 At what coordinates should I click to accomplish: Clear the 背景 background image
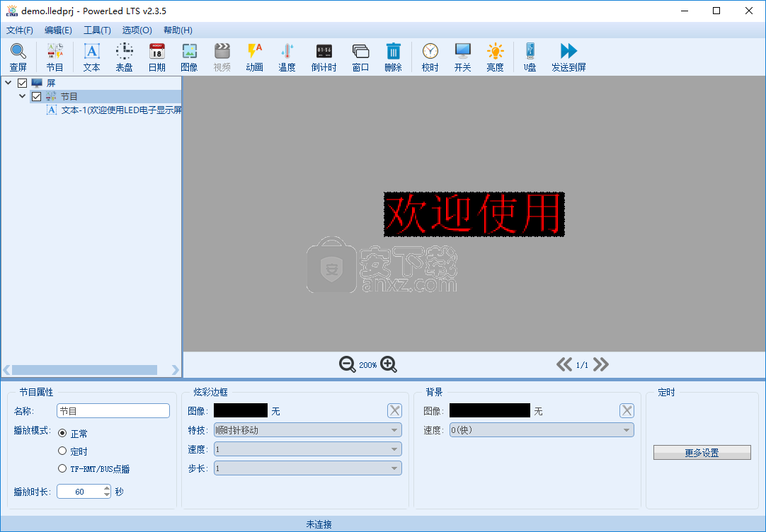pos(627,410)
